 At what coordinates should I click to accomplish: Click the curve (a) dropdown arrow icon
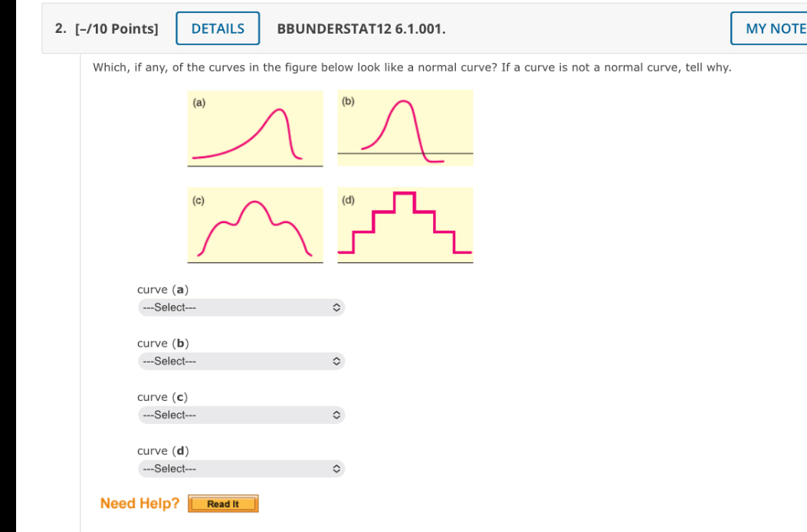pos(336,307)
